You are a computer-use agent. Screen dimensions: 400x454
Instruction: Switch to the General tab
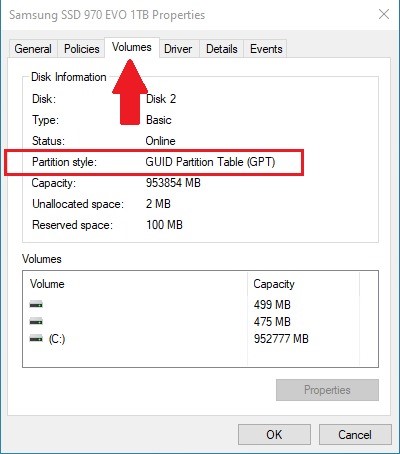coord(33,49)
